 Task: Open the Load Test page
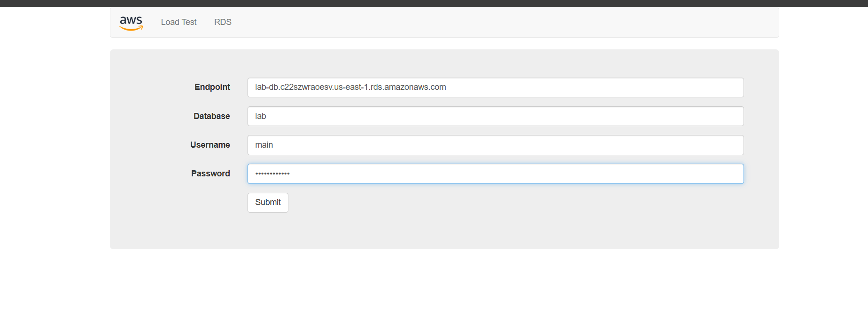pyautogui.click(x=178, y=22)
